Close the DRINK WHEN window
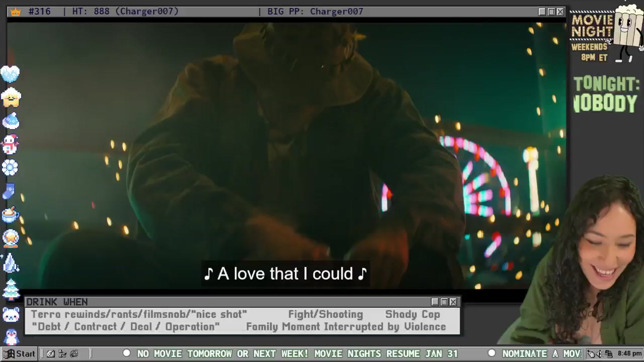 point(453,302)
